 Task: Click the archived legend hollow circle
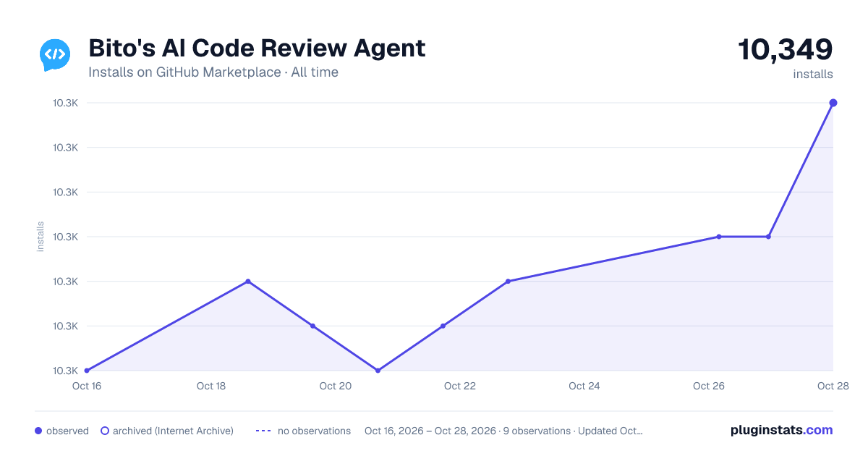(105, 431)
